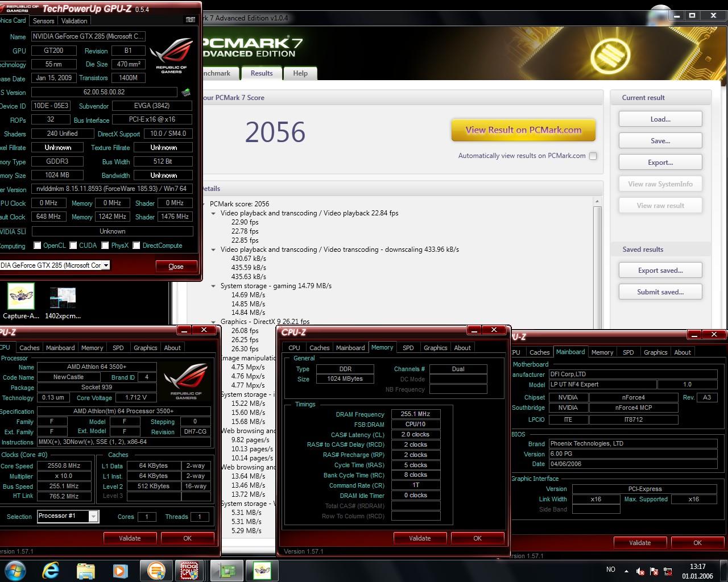Open Action Center flag tray icon
728x582 pixels.
[x=654, y=571]
